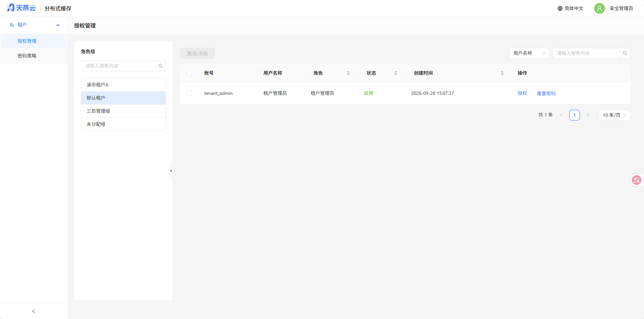Go to previous page arrow
644x319 pixels.
(x=561, y=115)
